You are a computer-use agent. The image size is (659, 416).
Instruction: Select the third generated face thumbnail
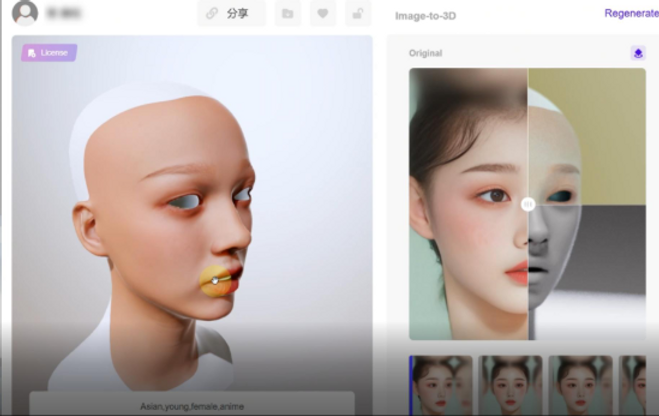(580, 385)
